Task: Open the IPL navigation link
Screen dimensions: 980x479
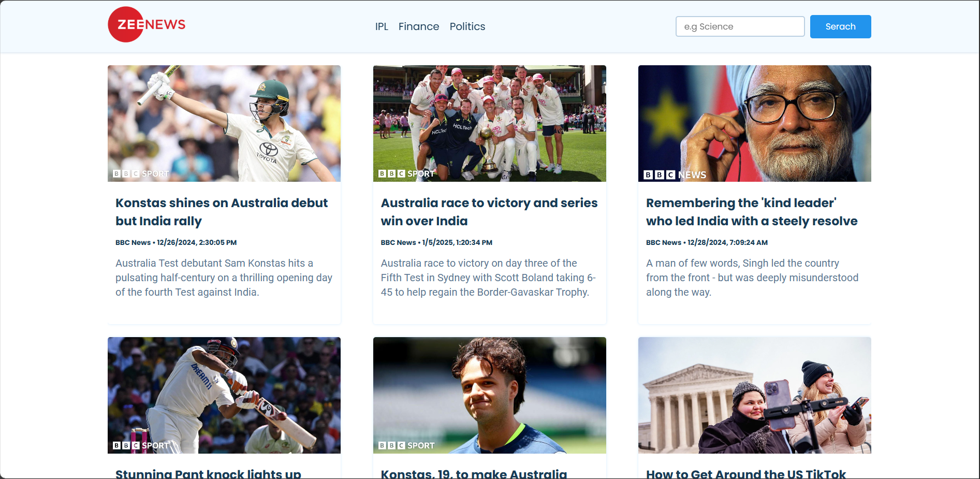Action: [x=382, y=26]
